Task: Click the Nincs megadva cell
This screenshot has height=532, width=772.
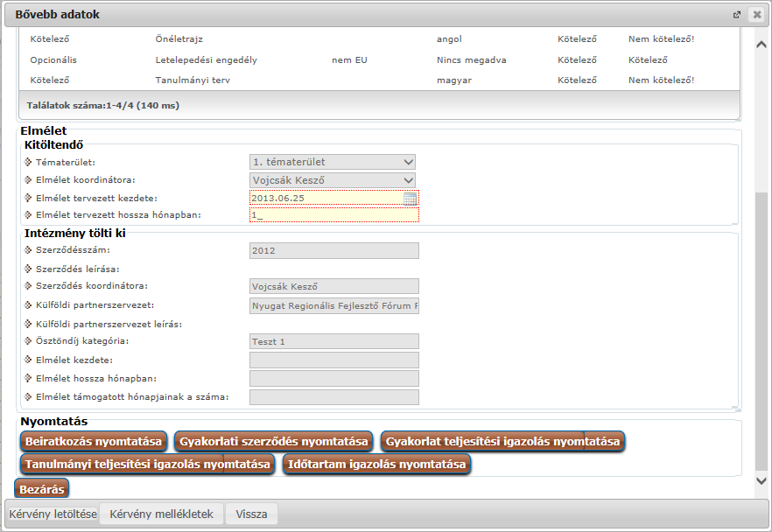Action: (471, 60)
